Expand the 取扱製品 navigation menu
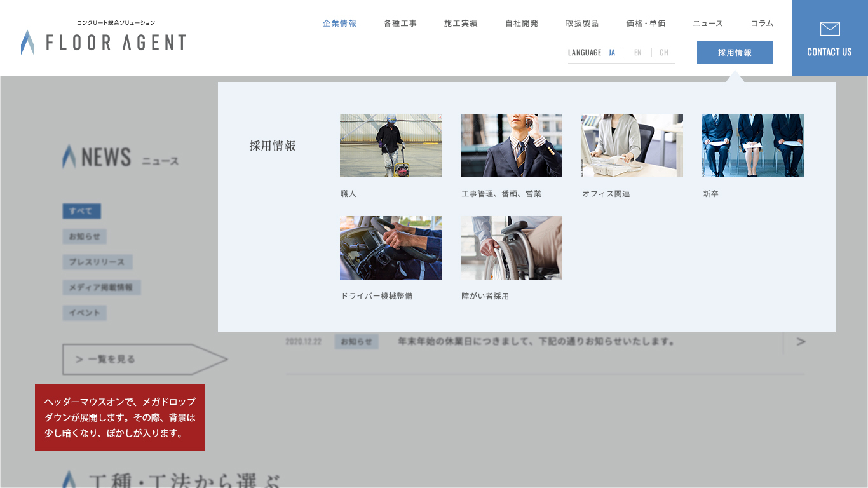The height and width of the screenshot is (488, 868). click(582, 24)
